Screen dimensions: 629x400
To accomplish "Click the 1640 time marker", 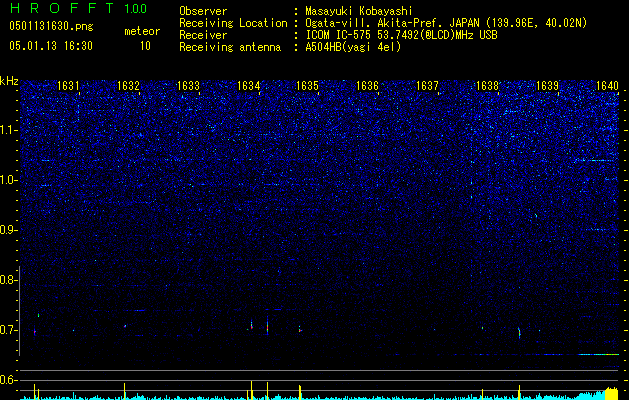I will coord(607,85).
